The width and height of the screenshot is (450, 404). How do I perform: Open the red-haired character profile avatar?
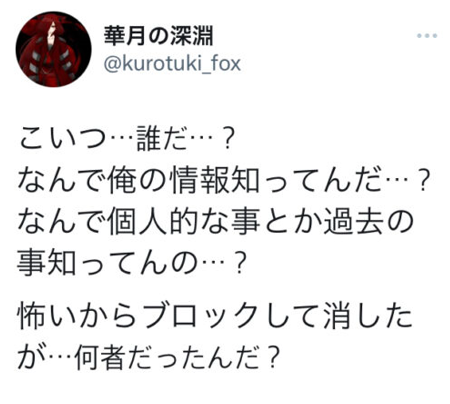(x=53, y=49)
